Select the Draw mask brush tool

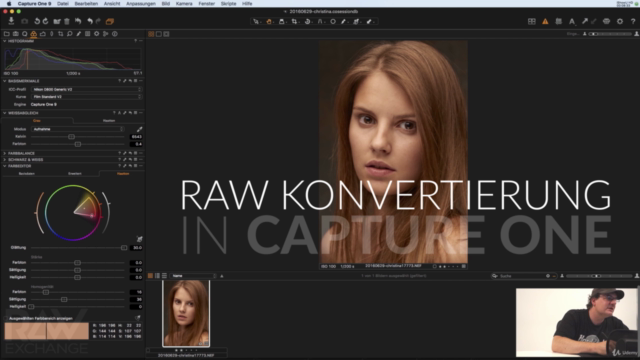344,22
